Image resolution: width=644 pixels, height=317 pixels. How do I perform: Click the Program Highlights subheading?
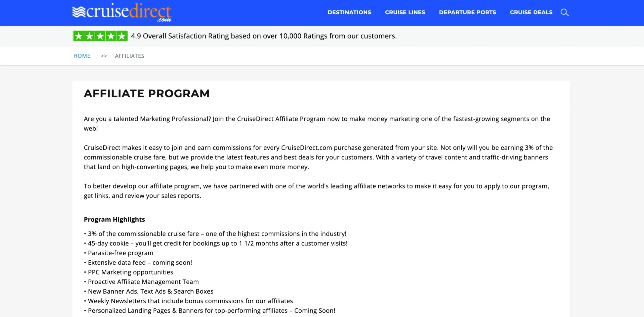point(114,219)
